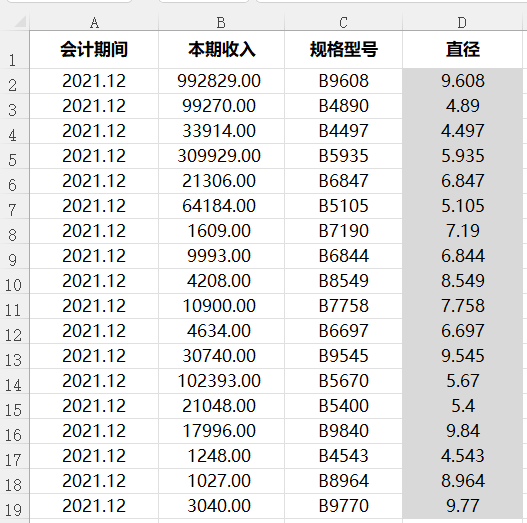The image size is (527, 523).
Task: Click spec cell B8964
Action: point(343,481)
